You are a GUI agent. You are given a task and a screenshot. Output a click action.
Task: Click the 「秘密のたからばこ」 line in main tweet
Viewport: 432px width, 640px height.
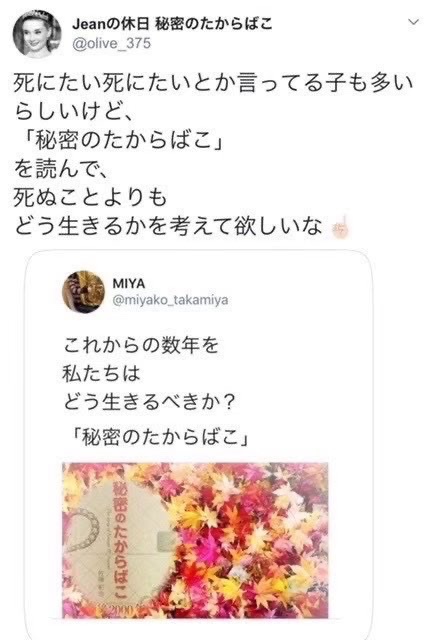(x=123, y=141)
